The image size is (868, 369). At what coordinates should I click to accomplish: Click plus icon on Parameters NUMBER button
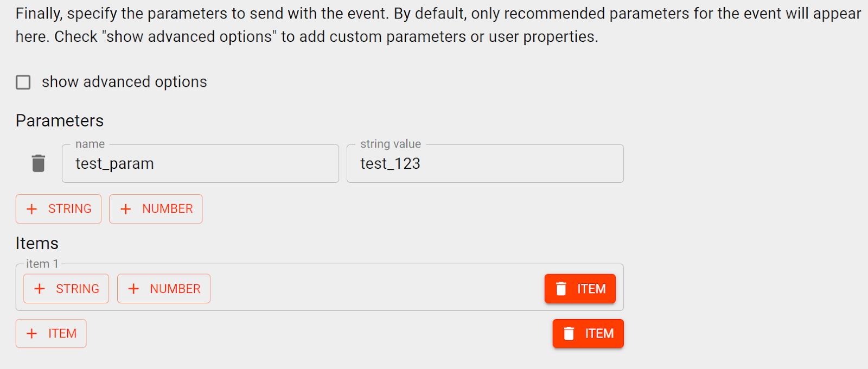pyautogui.click(x=126, y=209)
